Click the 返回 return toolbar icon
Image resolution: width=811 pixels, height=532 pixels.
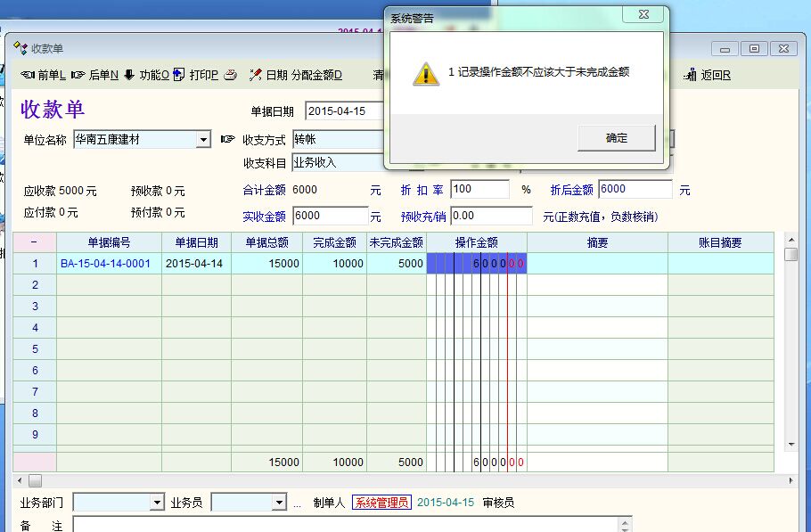click(691, 75)
